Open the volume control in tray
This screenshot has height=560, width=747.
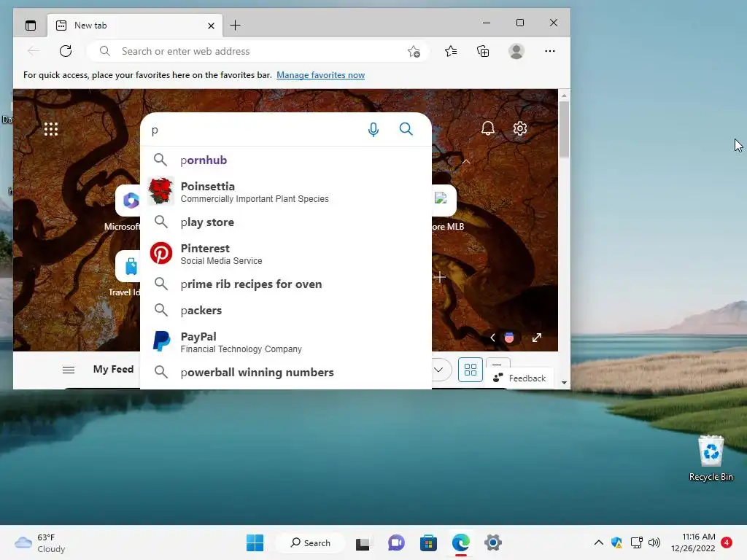coord(654,542)
